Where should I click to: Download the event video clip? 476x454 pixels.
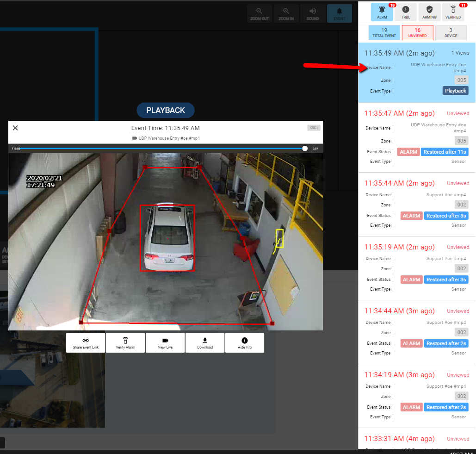[205, 343]
